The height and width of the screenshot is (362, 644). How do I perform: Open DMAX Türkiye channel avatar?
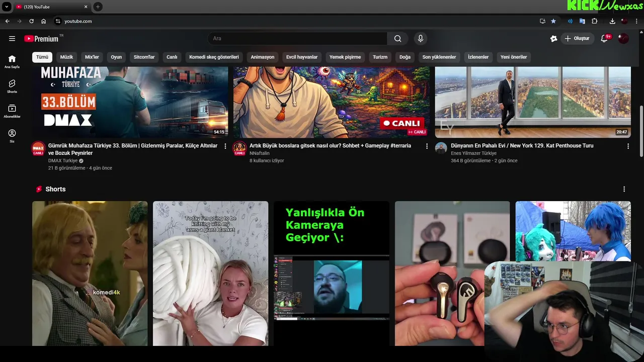click(38, 149)
